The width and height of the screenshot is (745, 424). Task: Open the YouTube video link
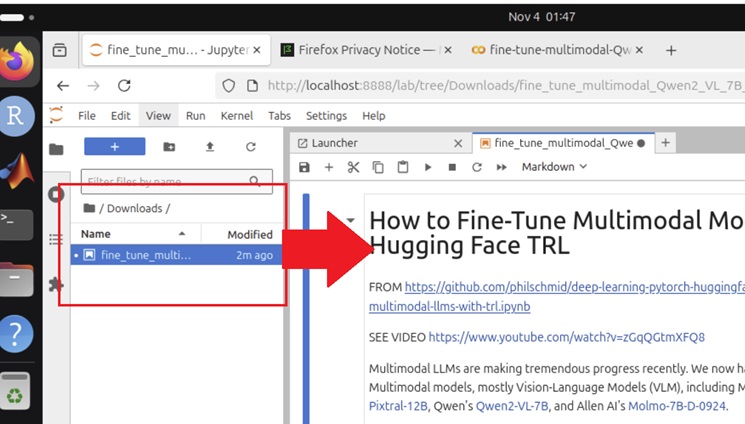point(566,337)
